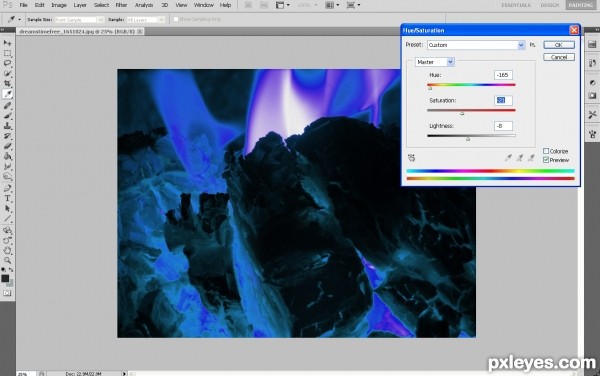Screen dimensions: 600x376
Task: Select the Clone Stamp tool
Action: pyautogui.click(x=7, y=126)
